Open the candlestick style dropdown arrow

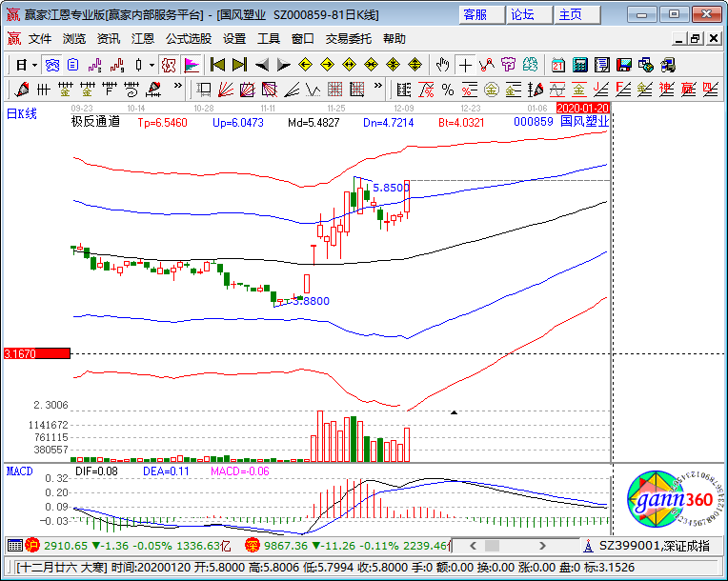[152, 65]
